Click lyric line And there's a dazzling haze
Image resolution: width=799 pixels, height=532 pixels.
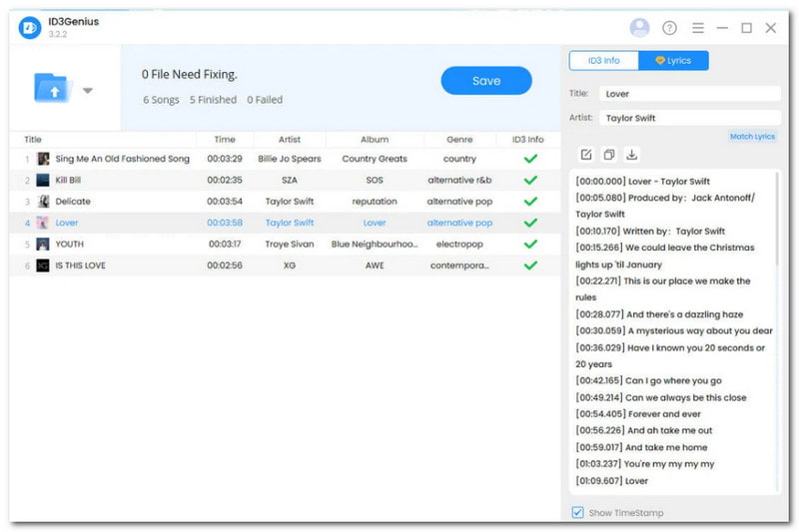(659, 314)
